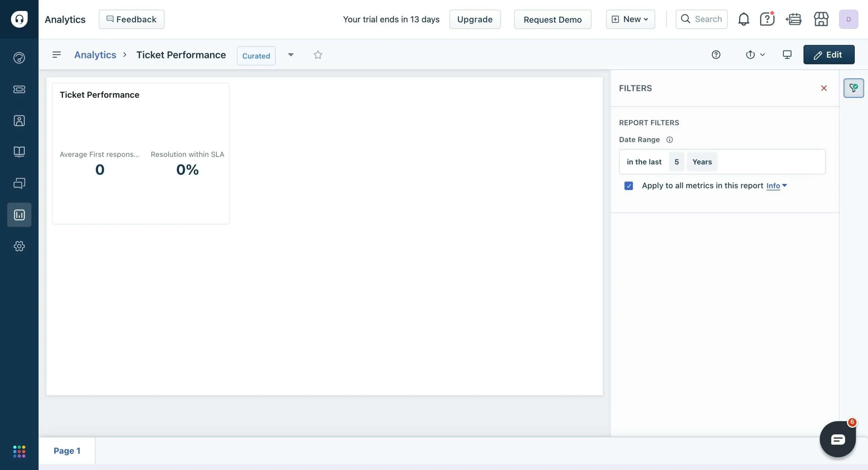This screenshot has height=470, width=868.
Task: Click the Analytics breadcrumb link
Action: (x=95, y=55)
